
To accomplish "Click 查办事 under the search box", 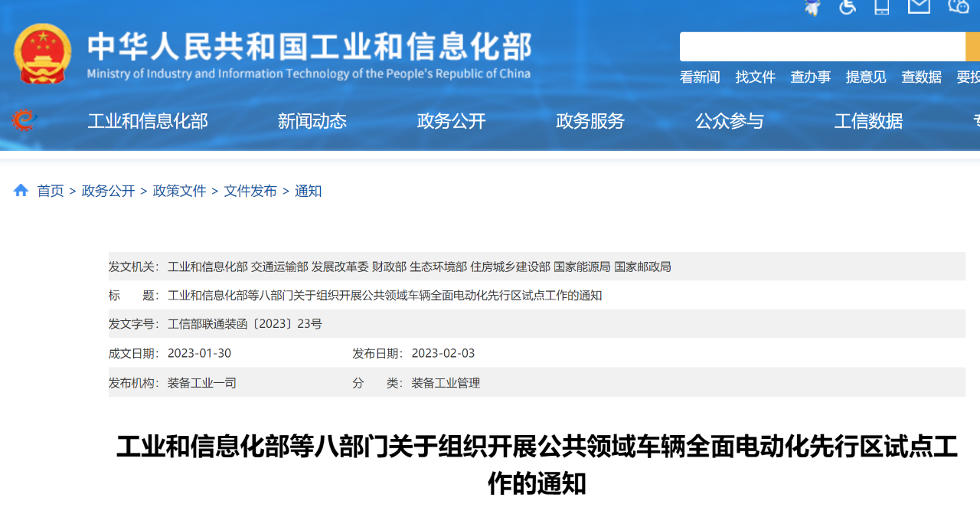I will point(810,77).
